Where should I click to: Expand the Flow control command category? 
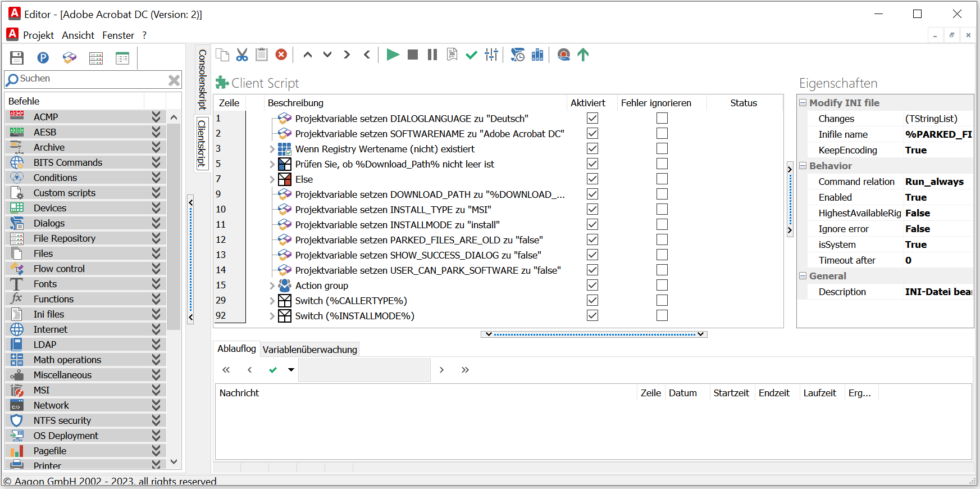[156, 269]
